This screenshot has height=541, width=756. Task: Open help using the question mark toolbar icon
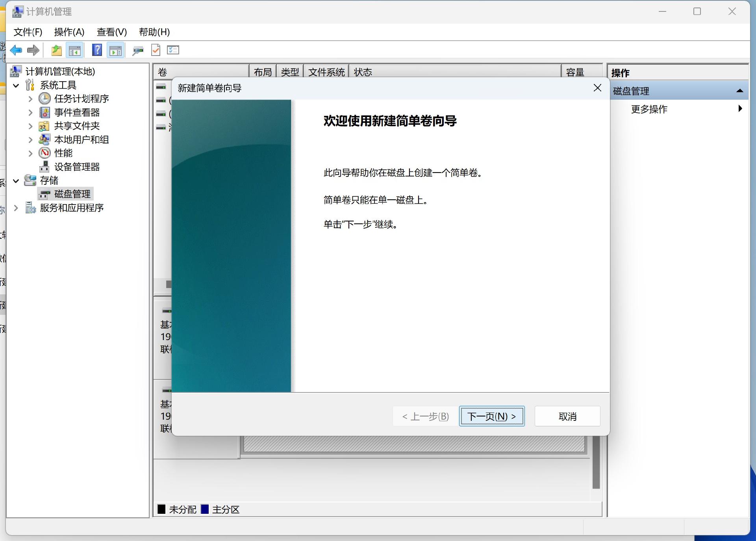(97, 50)
